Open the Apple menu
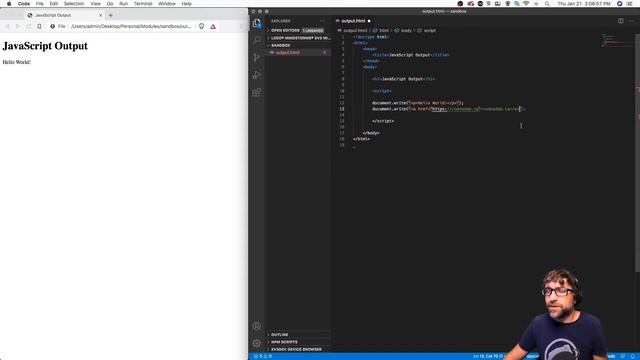This screenshot has height=360, width=640. pyautogui.click(x=9, y=4)
